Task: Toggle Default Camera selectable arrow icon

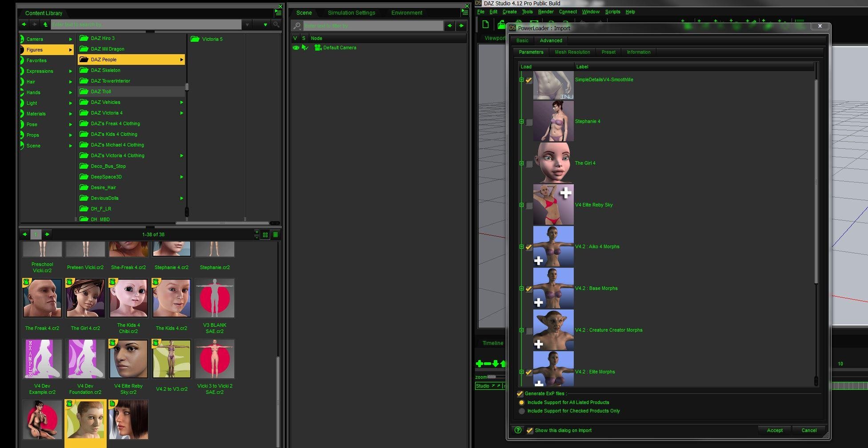Action: coord(305,48)
